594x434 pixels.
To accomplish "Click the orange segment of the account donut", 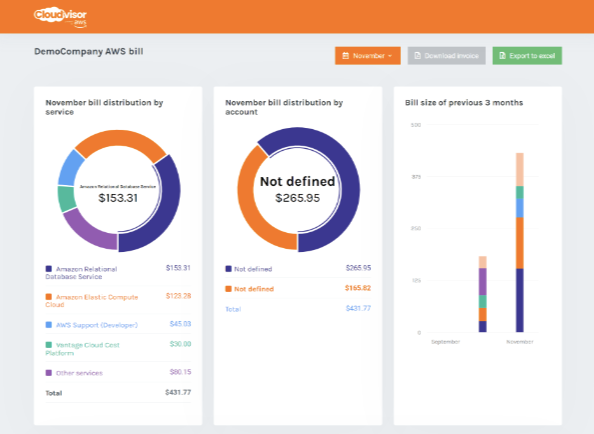I will pos(247,205).
